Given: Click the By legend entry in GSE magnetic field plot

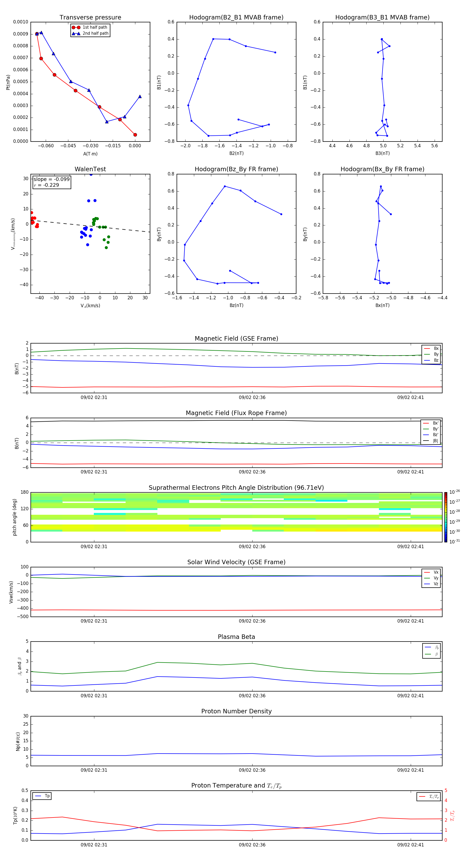Looking at the screenshot, I should [x=431, y=354].
